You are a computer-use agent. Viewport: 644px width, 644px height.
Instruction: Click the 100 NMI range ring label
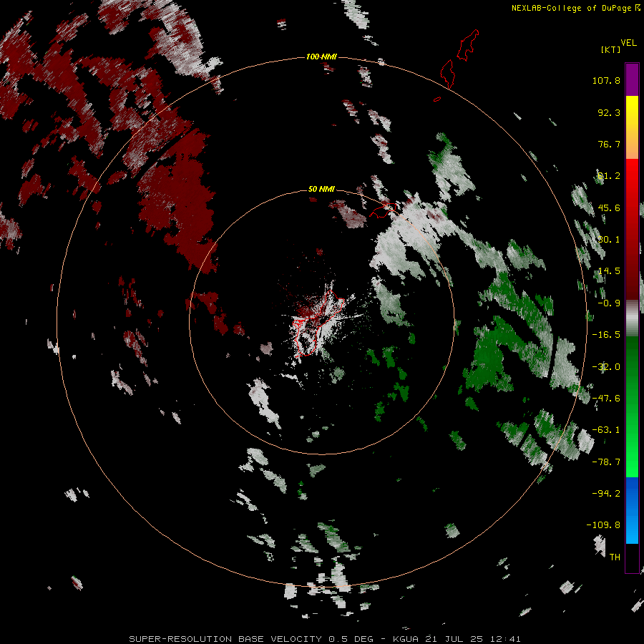[321, 57]
